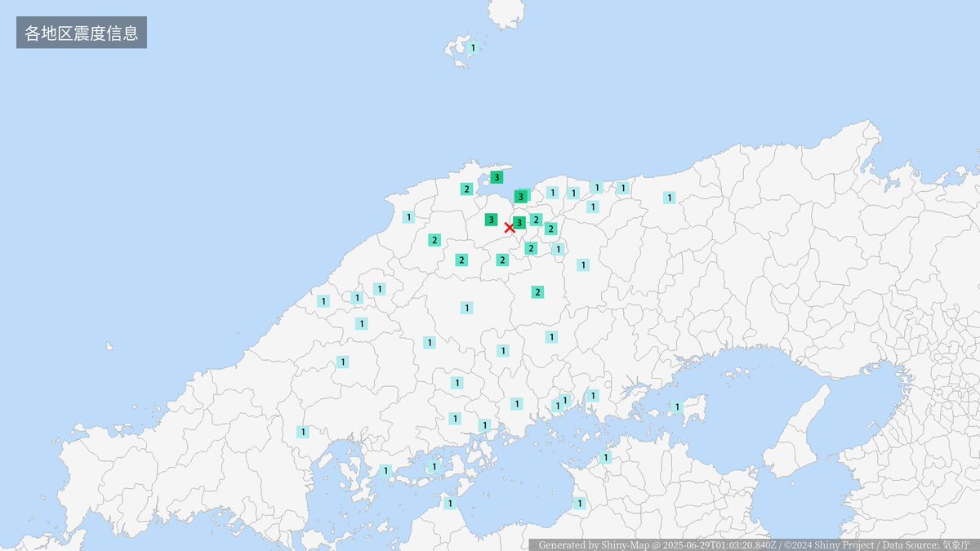This screenshot has height=551, width=980.
Task: Select intensity 1 marker on Shodoshima island
Action: [x=676, y=407]
